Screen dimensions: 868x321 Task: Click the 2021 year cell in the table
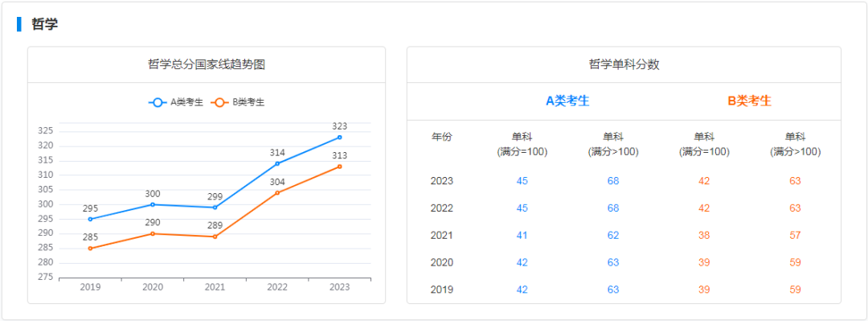[442, 235]
